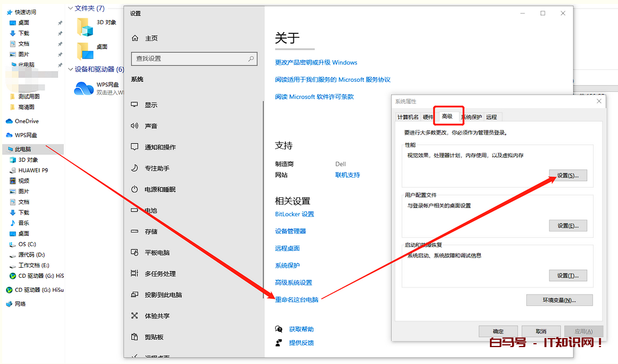Open the WPS cloud drive icon

coord(84,88)
